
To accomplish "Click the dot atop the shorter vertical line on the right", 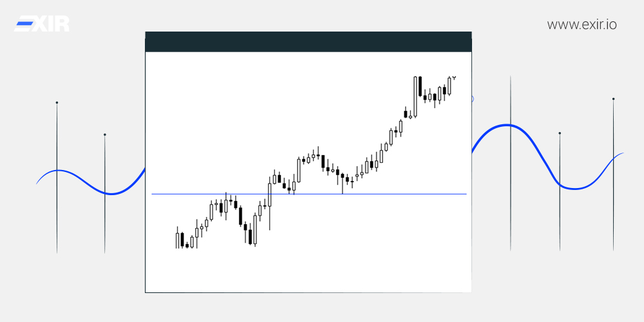I will tap(560, 133).
